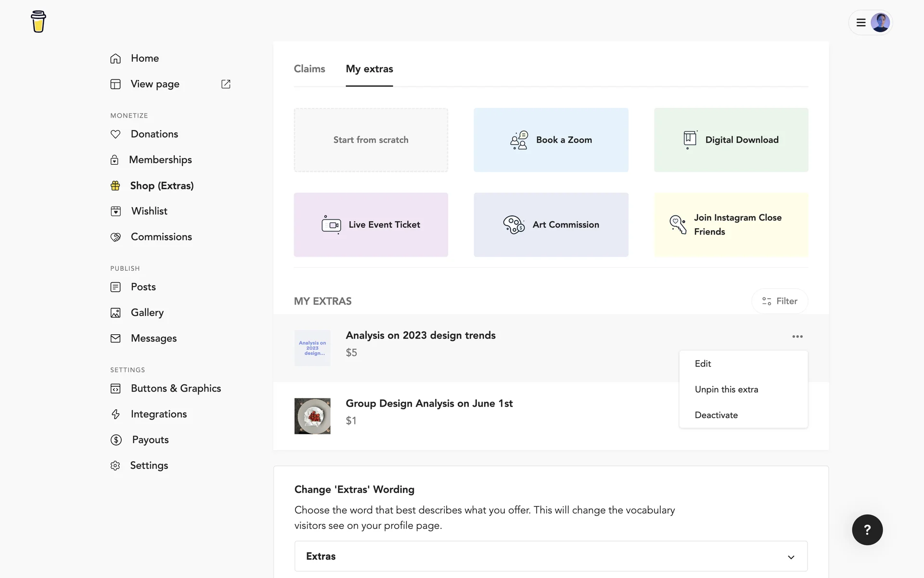
Task: Choose Unpin this extra from the menu
Action: (726, 389)
